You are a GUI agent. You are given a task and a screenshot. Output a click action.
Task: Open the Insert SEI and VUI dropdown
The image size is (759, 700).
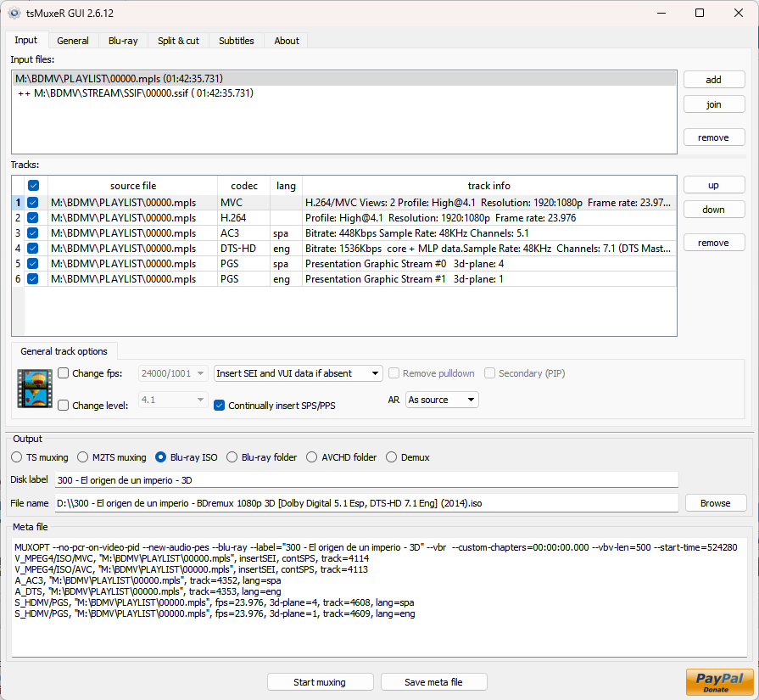[x=298, y=373]
